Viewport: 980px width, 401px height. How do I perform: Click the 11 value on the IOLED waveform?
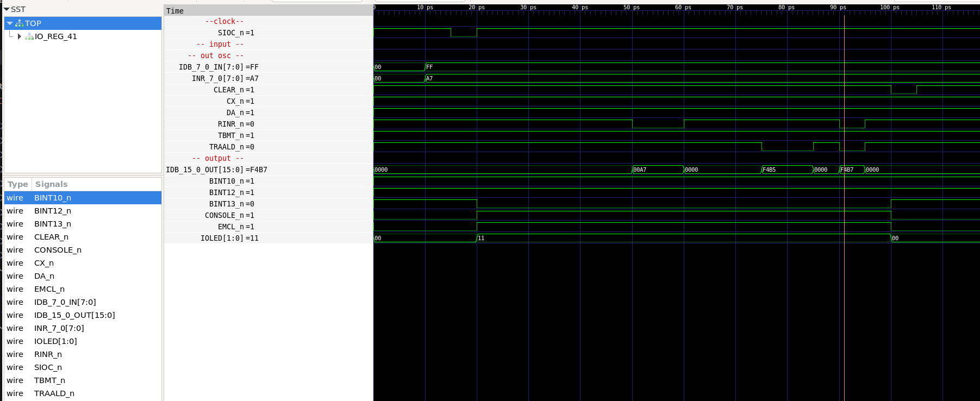(x=481, y=238)
